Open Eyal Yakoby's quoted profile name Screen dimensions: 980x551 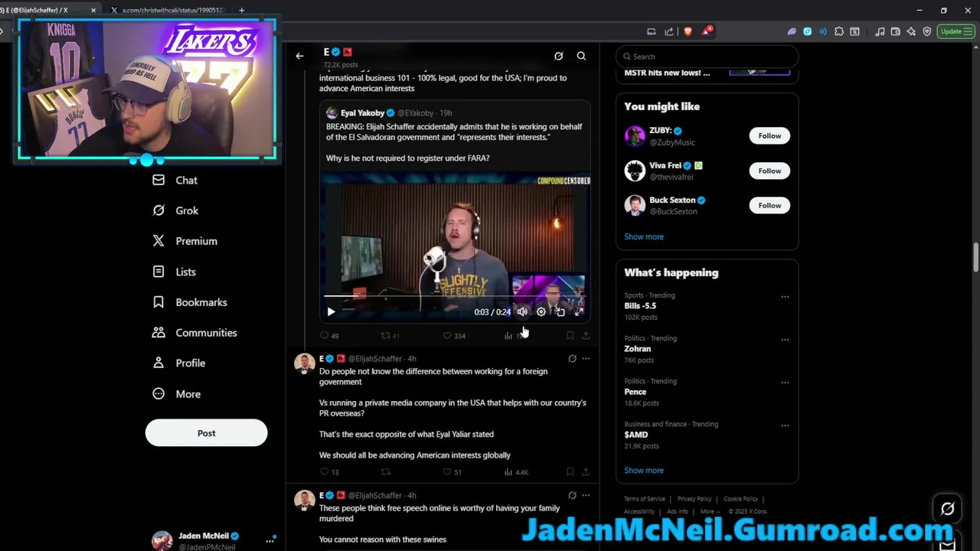click(362, 112)
